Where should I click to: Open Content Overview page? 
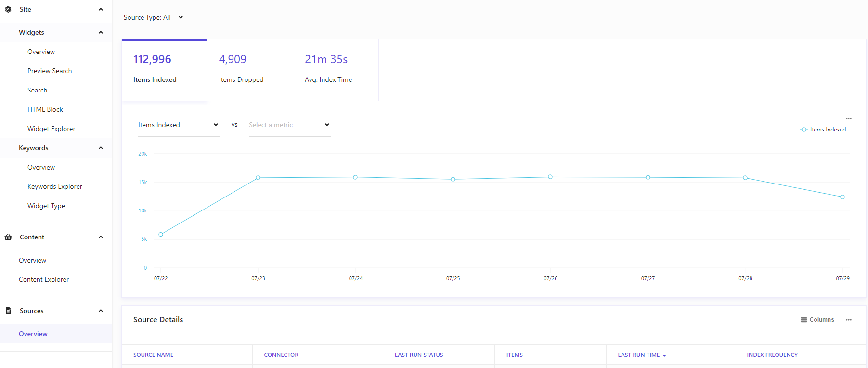pyautogui.click(x=32, y=260)
